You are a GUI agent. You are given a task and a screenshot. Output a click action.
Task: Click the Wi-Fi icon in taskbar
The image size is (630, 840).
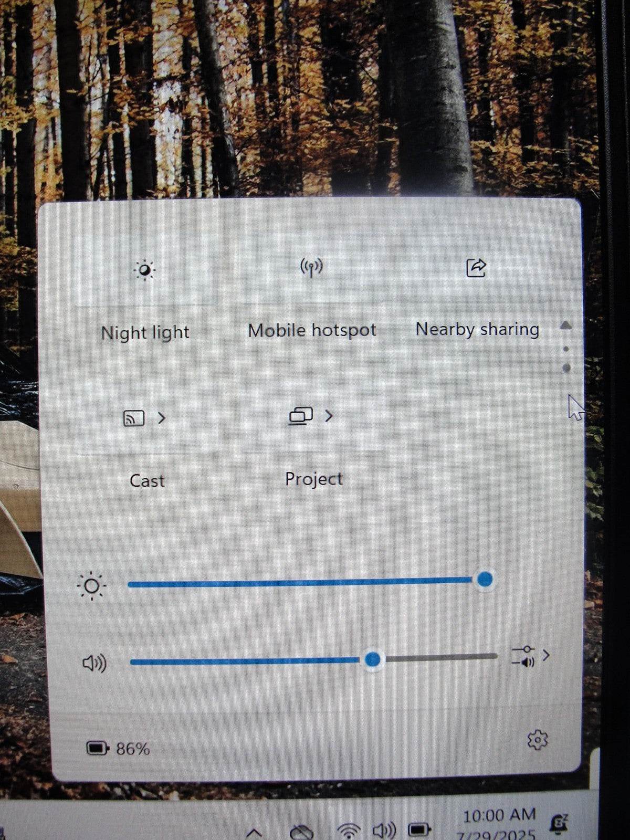pyautogui.click(x=349, y=831)
